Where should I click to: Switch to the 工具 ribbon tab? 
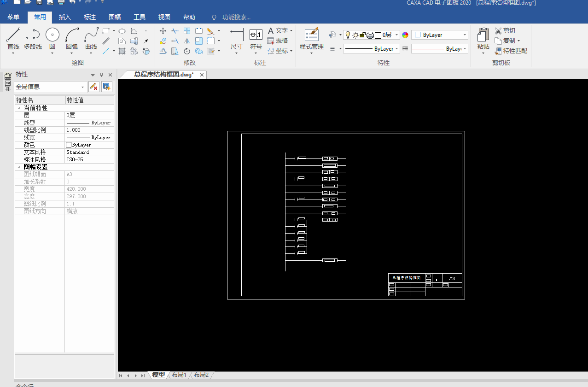click(140, 18)
